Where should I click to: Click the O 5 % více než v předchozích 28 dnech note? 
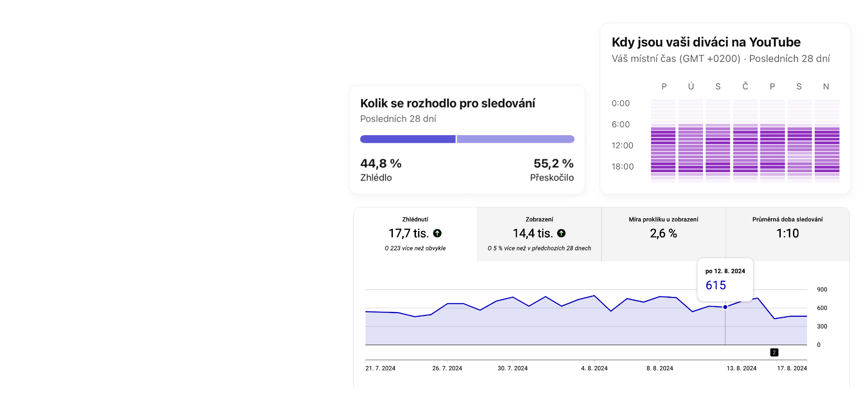pyautogui.click(x=539, y=248)
